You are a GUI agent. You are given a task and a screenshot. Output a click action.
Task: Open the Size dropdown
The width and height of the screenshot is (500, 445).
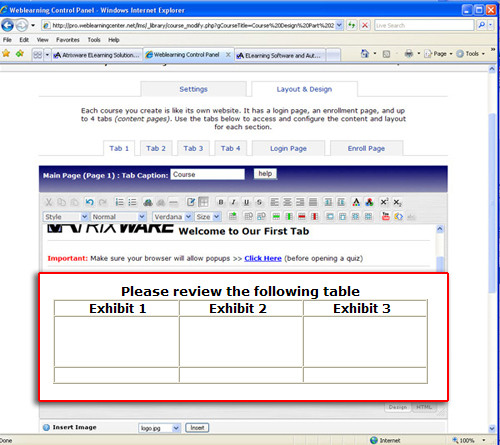tap(208, 217)
